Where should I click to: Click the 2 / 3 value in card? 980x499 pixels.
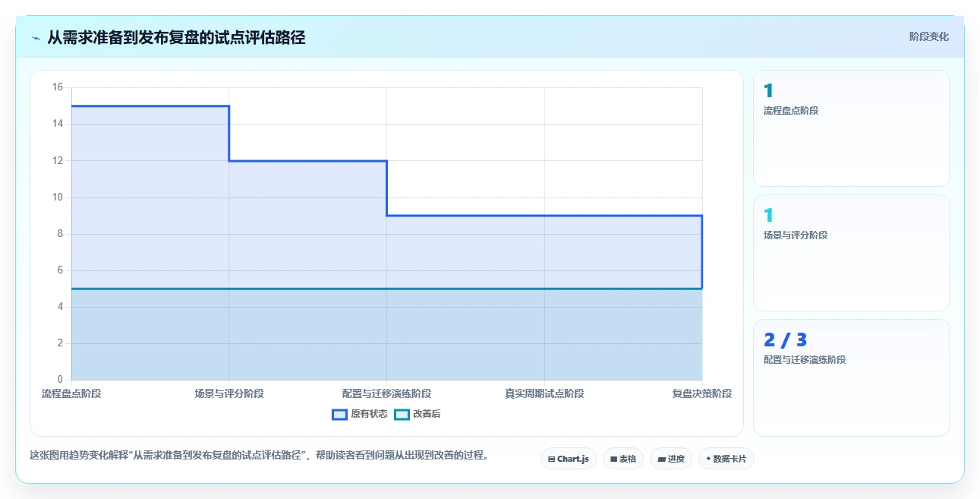point(785,340)
